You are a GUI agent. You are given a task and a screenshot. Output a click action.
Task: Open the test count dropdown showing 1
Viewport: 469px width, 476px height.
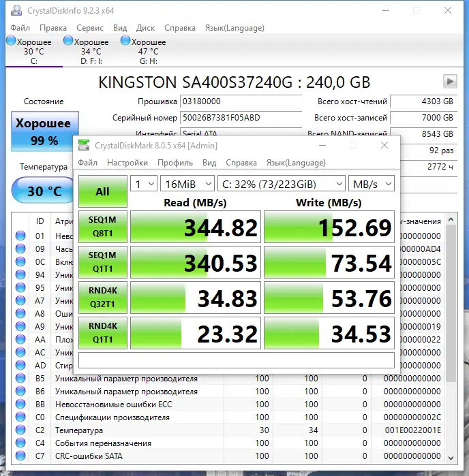pyautogui.click(x=144, y=183)
